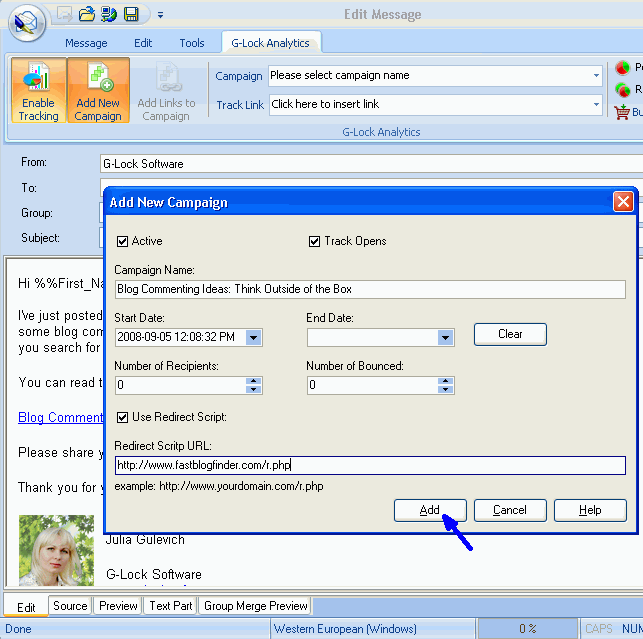Open the quick access toolbar customize arrow
The width and height of the screenshot is (643, 639).
[160, 15]
